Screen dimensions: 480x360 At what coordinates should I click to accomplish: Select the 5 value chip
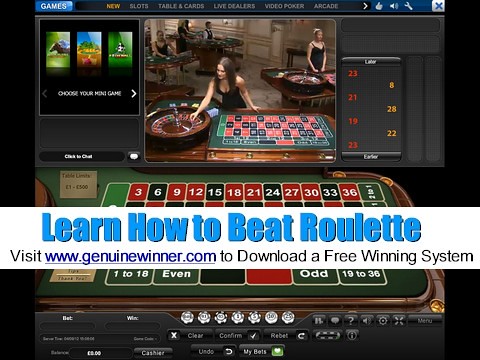pyautogui.click(x=254, y=317)
